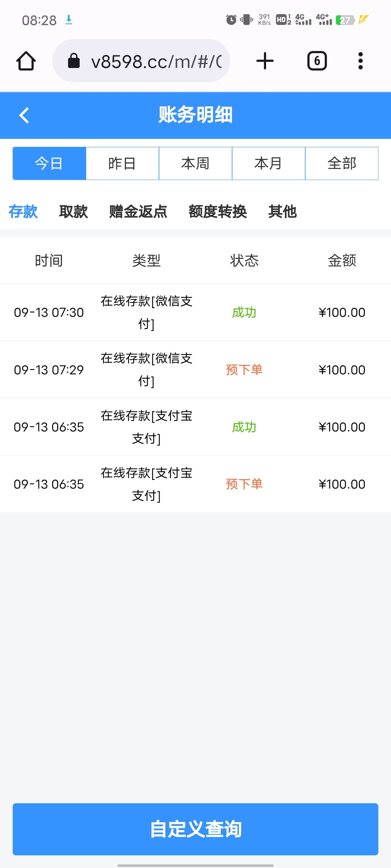The width and height of the screenshot is (391, 868).
Task: Open the 额度转换 category tab
Action: (218, 212)
